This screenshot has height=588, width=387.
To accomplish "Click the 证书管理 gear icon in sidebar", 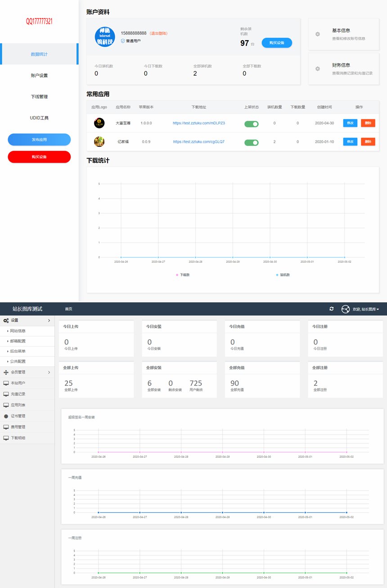I will pyautogui.click(x=6, y=416).
